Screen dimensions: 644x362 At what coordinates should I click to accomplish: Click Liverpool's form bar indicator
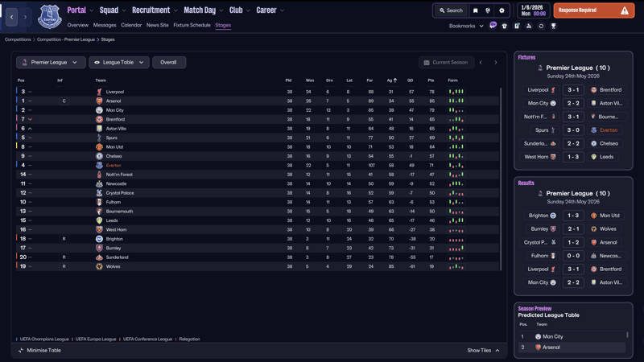click(456, 92)
